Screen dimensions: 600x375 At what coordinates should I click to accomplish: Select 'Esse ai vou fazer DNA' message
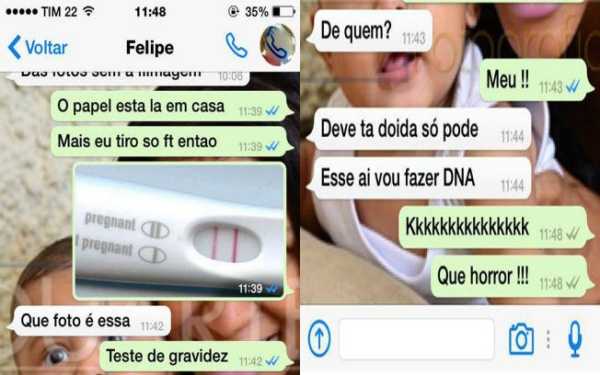420,178
